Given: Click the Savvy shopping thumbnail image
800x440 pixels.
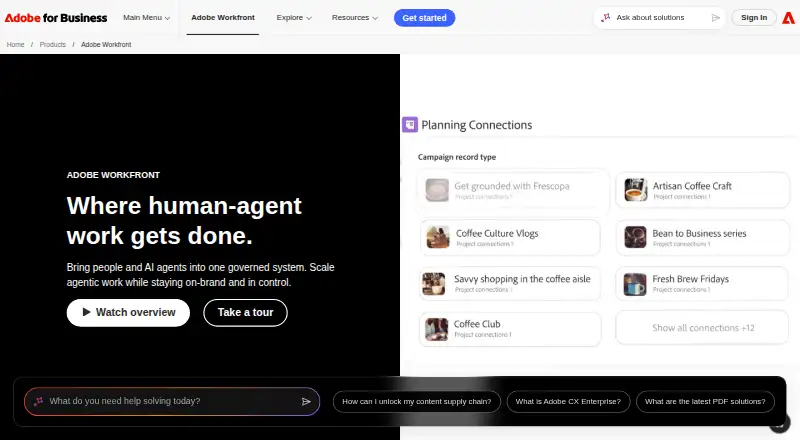Looking at the screenshot, I should [434, 284].
